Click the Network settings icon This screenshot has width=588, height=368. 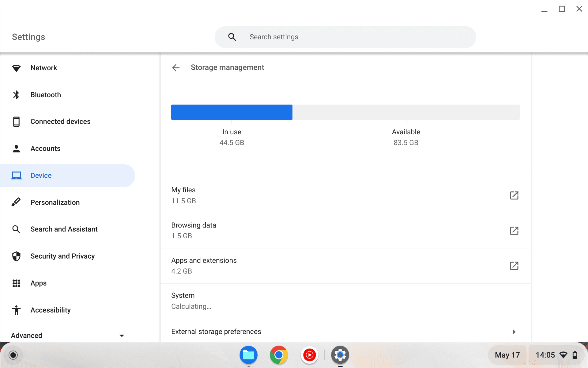pos(16,67)
